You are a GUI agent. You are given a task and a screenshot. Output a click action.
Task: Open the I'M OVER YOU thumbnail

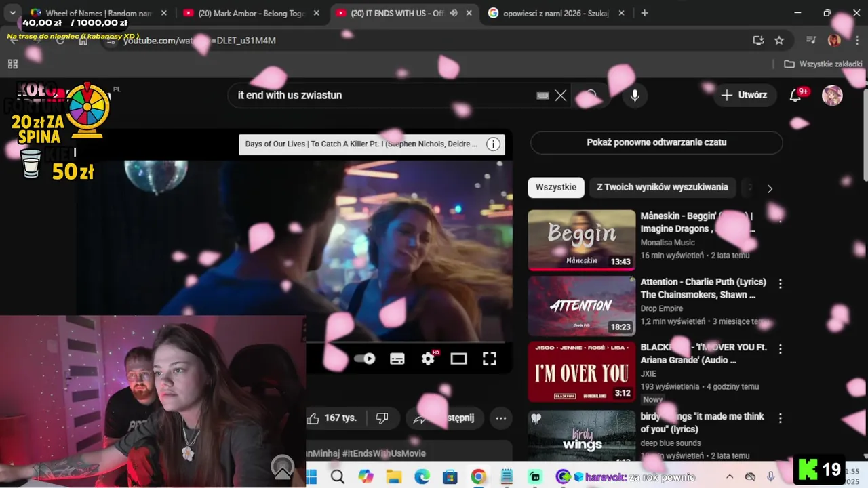582,371
